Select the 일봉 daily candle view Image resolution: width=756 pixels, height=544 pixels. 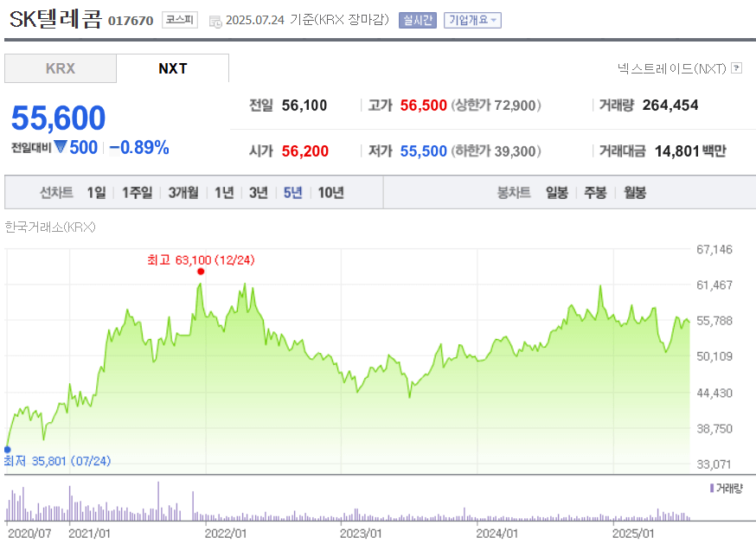tap(554, 193)
